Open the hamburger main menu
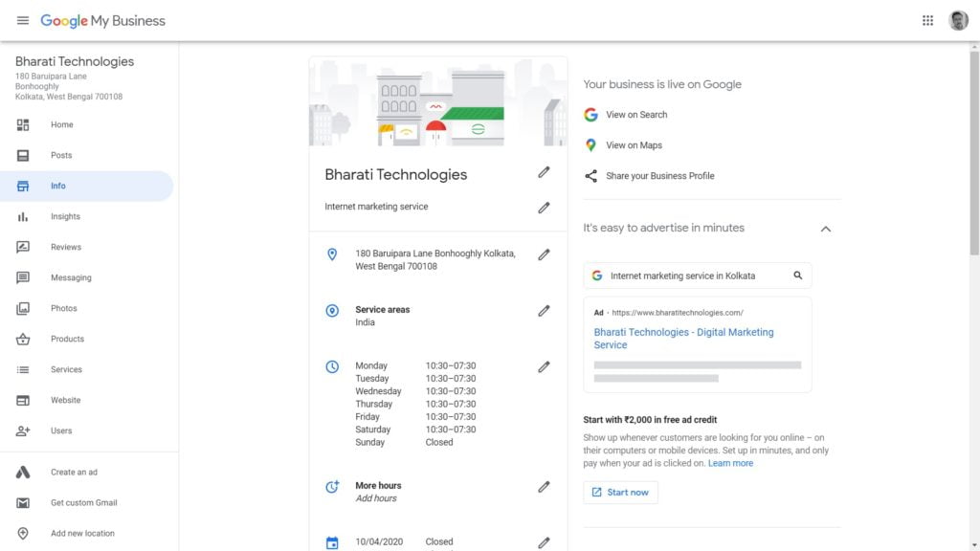The width and height of the screenshot is (980, 551). click(x=23, y=21)
